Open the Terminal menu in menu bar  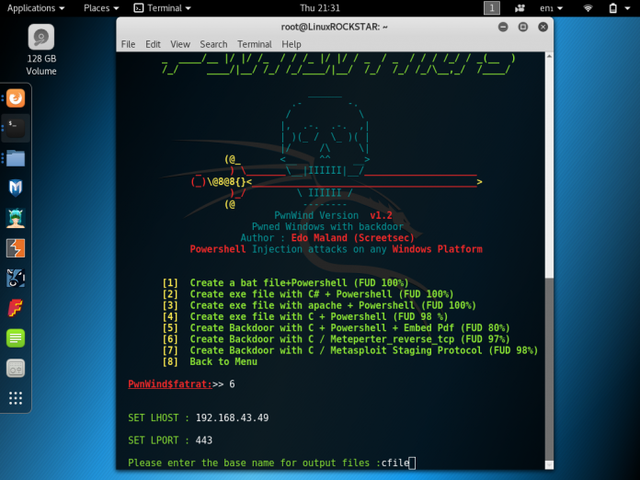[255, 44]
